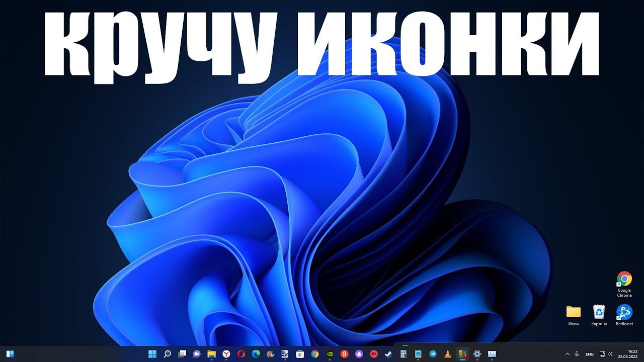Open the centered Windows Start button

click(153, 354)
